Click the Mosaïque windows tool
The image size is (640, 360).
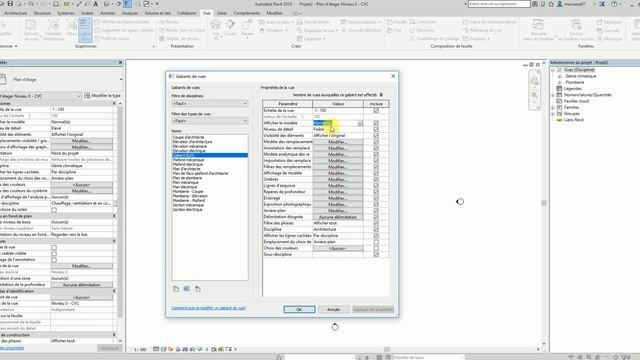tap(609, 38)
